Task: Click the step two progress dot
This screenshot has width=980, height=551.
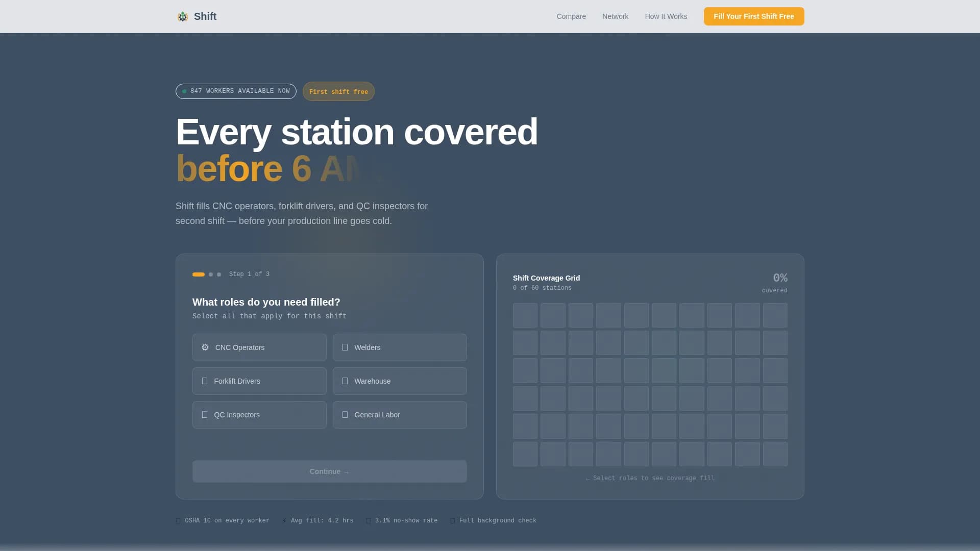Action: pos(211,274)
